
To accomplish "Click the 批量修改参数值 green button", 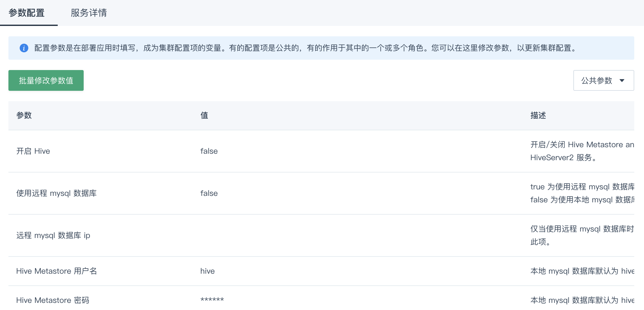I will [46, 80].
